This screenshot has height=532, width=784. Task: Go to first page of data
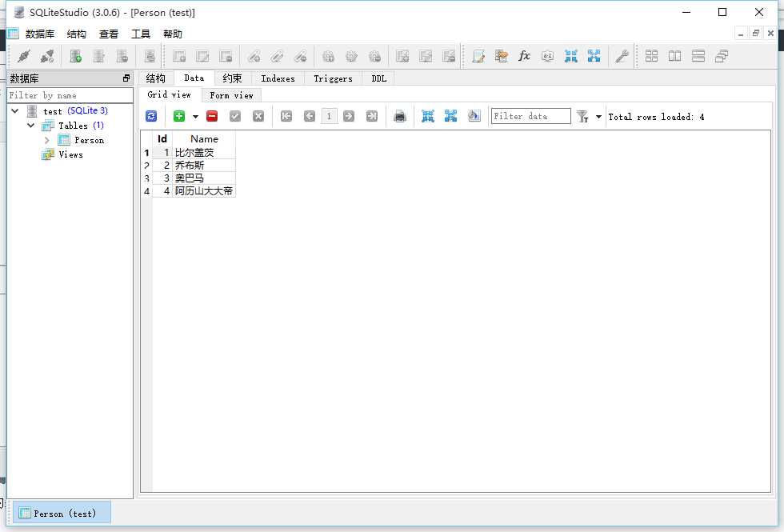(x=286, y=117)
